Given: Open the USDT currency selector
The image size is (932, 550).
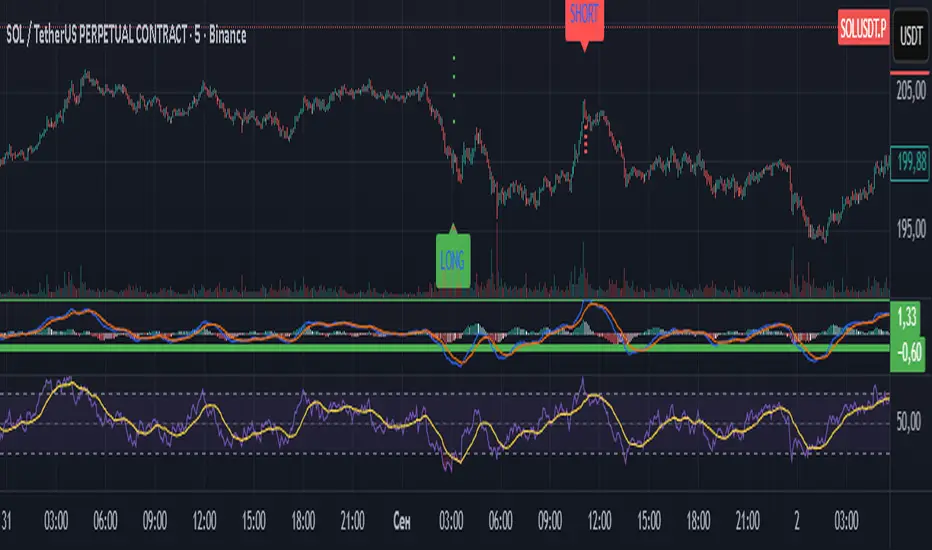Looking at the screenshot, I should pyautogui.click(x=911, y=35).
